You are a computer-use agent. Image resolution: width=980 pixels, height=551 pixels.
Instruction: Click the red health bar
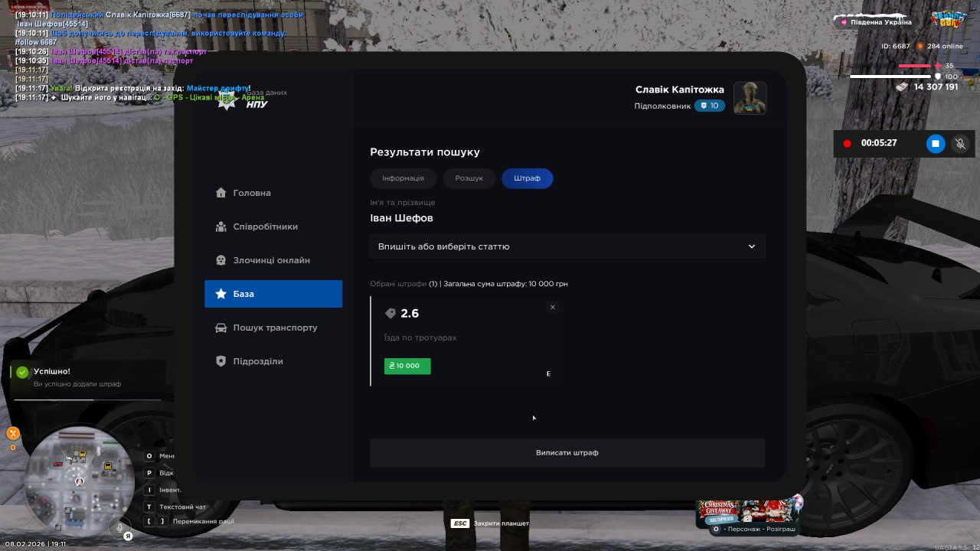click(914, 66)
